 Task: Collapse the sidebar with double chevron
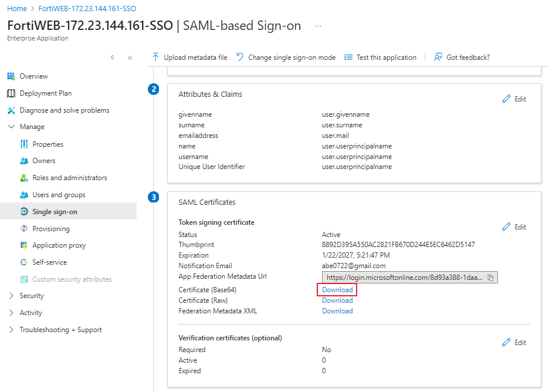click(130, 58)
